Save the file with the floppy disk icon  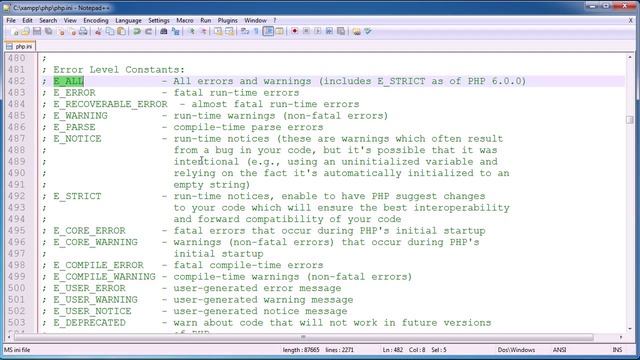pyautogui.click(x=37, y=31)
